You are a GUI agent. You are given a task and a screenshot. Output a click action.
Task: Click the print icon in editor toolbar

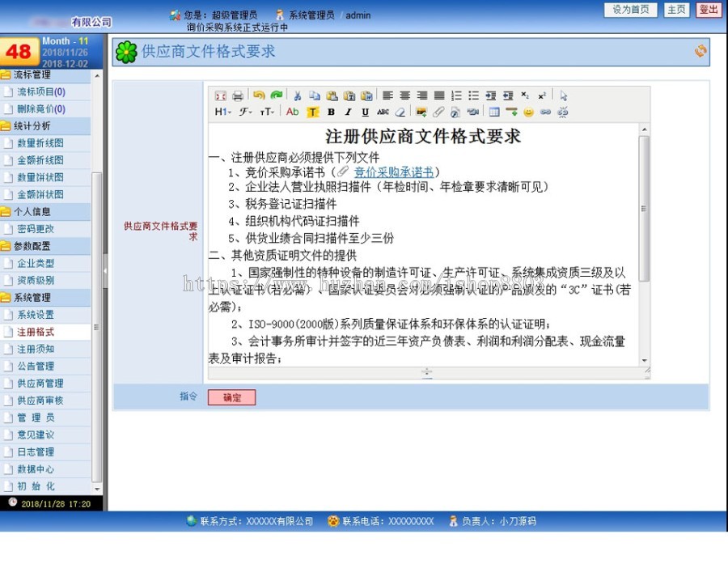tap(238, 95)
